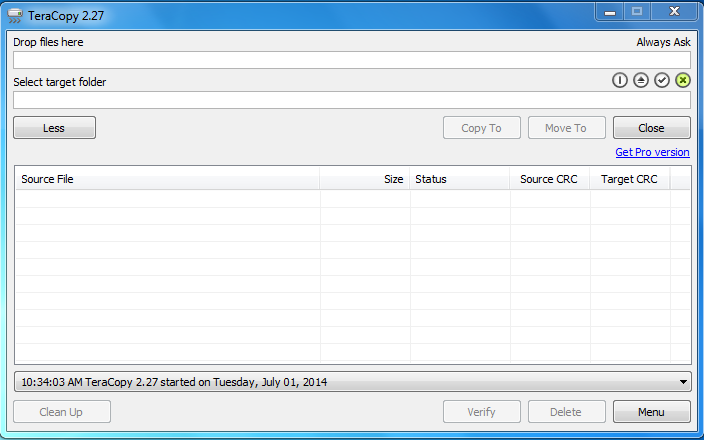
Task: Click the Clean Up button
Action: click(x=62, y=412)
